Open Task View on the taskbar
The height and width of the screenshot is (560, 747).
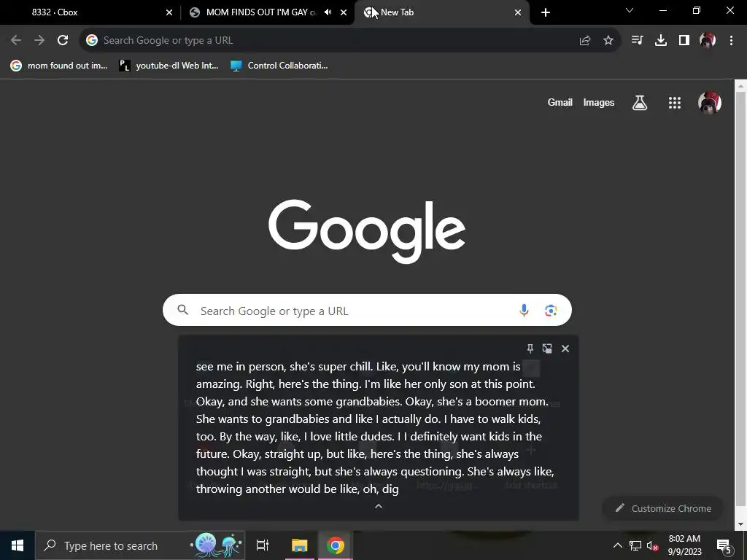263,545
